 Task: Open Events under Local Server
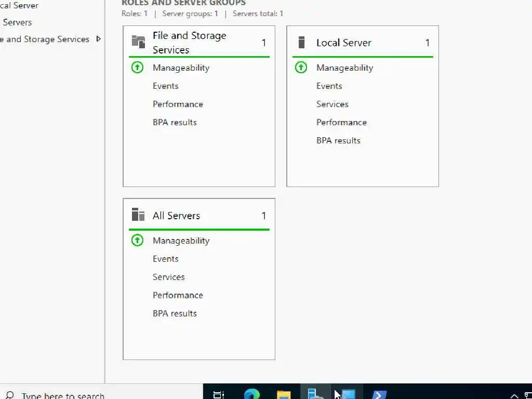pyautogui.click(x=329, y=86)
